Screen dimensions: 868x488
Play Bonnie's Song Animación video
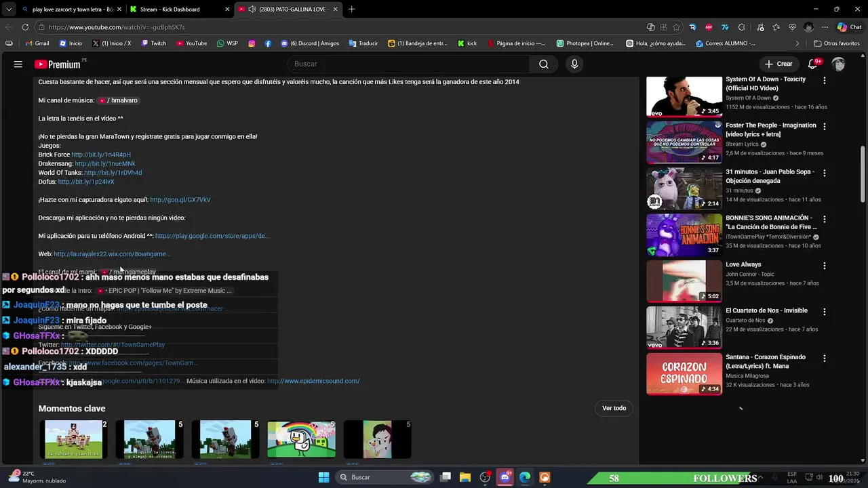coord(684,235)
